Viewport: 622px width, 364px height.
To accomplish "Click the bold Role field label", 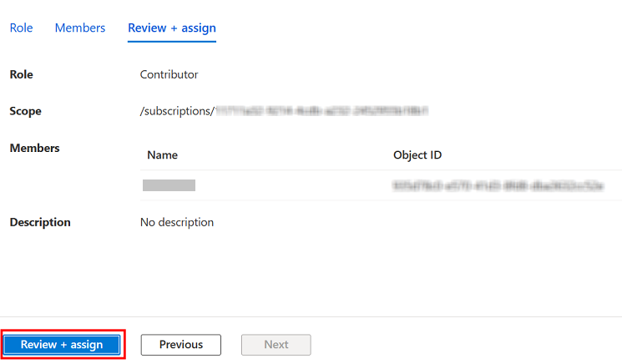I will (x=21, y=74).
